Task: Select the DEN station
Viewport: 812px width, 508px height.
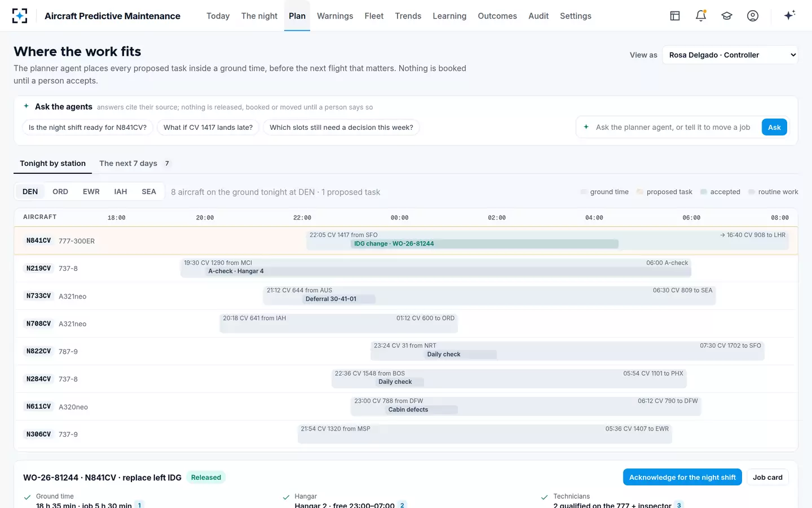Action: click(x=30, y=191)
